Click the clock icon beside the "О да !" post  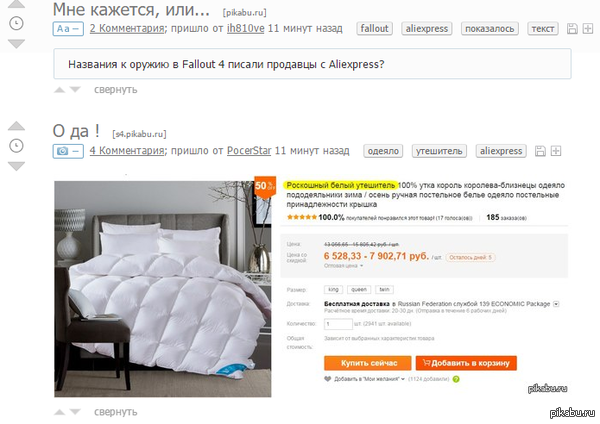pyautogui.click(x=16, y=146)
